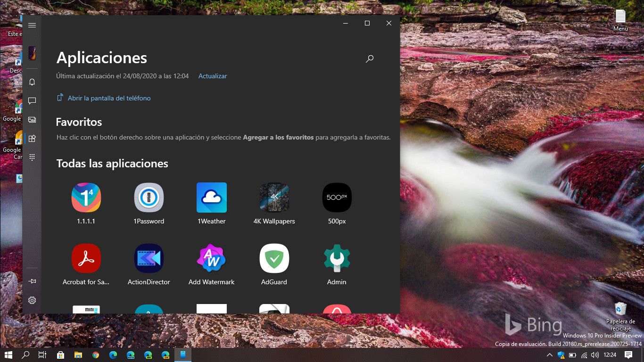The image size is (644, 362).
Task: Open Edge Canary from taskbar
Action: click(165, 354)
